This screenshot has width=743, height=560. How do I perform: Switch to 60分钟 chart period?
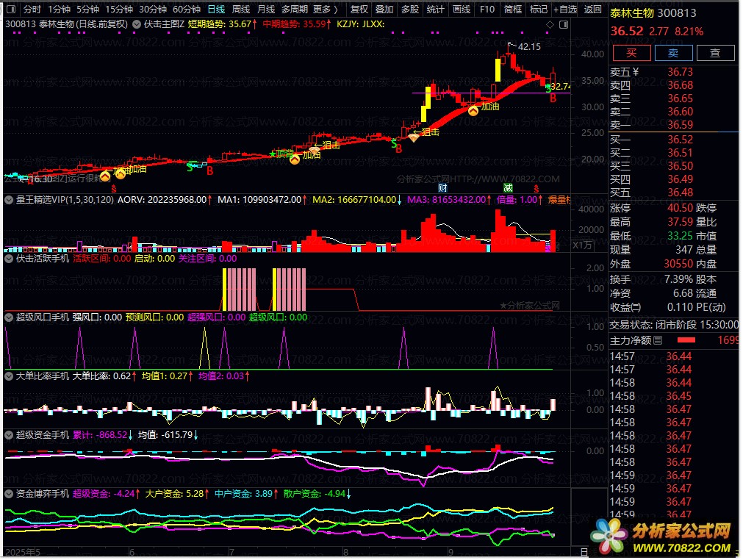[187, 9]
